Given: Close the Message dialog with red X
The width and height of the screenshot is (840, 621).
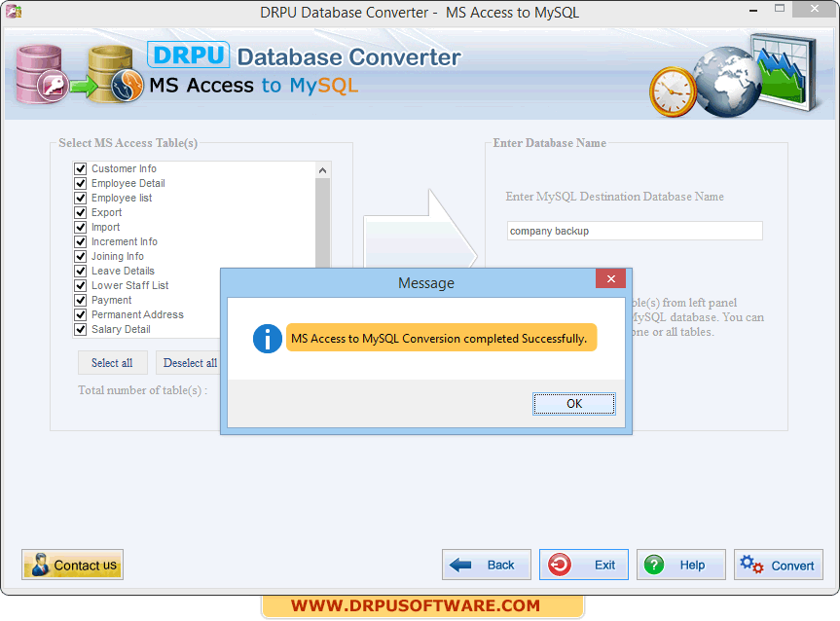Looking at the screenshot, I should click(x=610, y=278).
